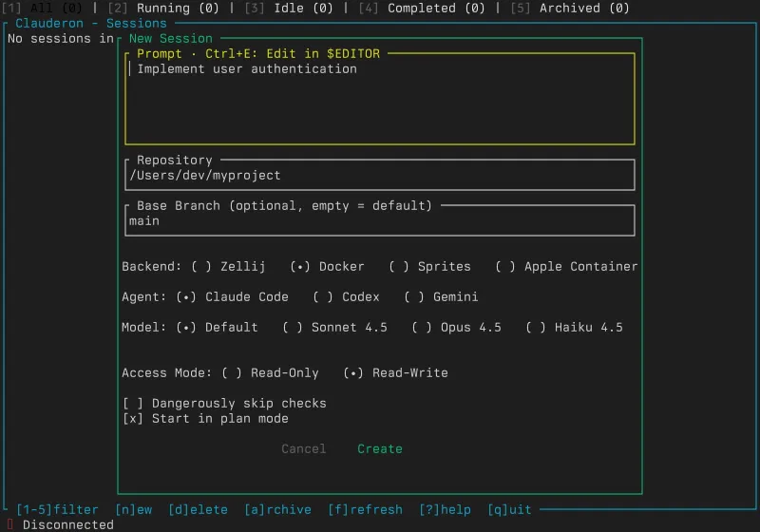The image size is (760, 532).
Task: Focus the Prompt text area
Action: 380,100
